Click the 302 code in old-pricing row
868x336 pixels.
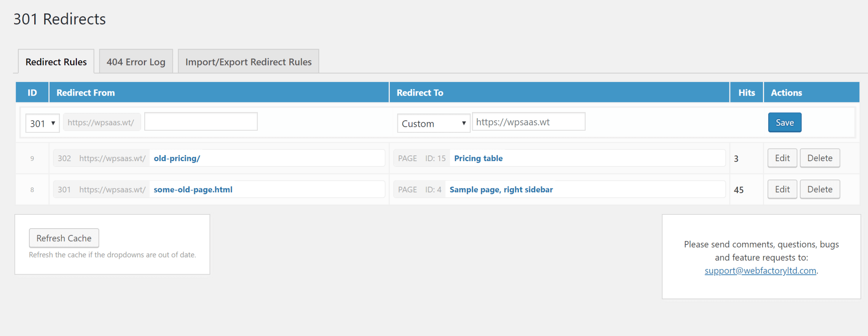(x=64, y=158)
